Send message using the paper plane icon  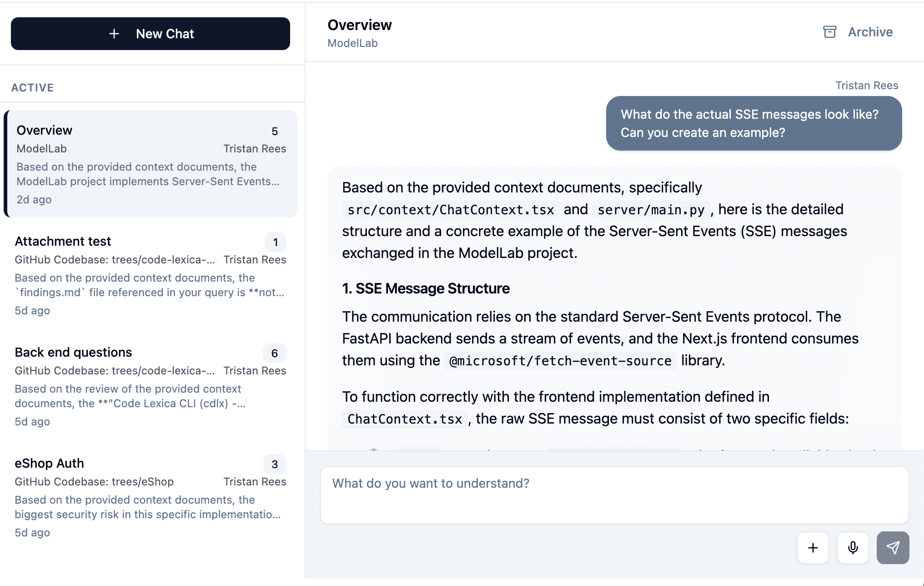click(x=893, y=548)
